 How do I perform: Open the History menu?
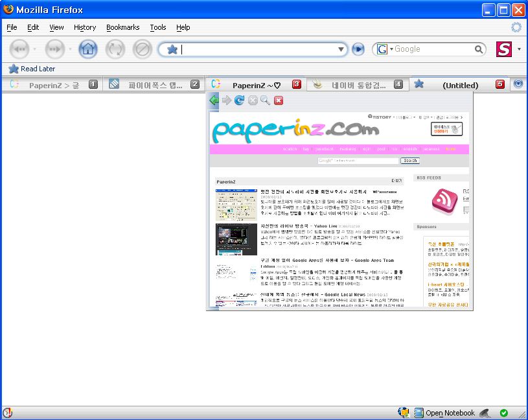pyautogui.click(x=85, y=27)
